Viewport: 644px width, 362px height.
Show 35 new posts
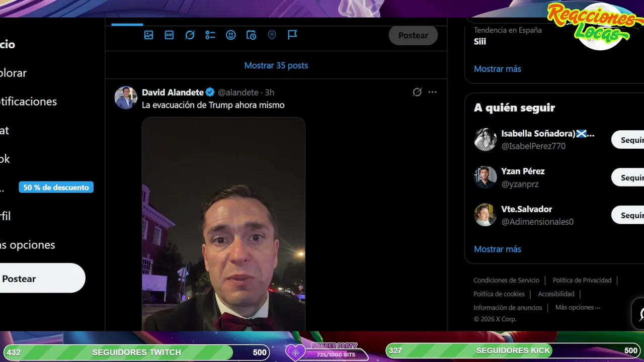tap(276, 65)
